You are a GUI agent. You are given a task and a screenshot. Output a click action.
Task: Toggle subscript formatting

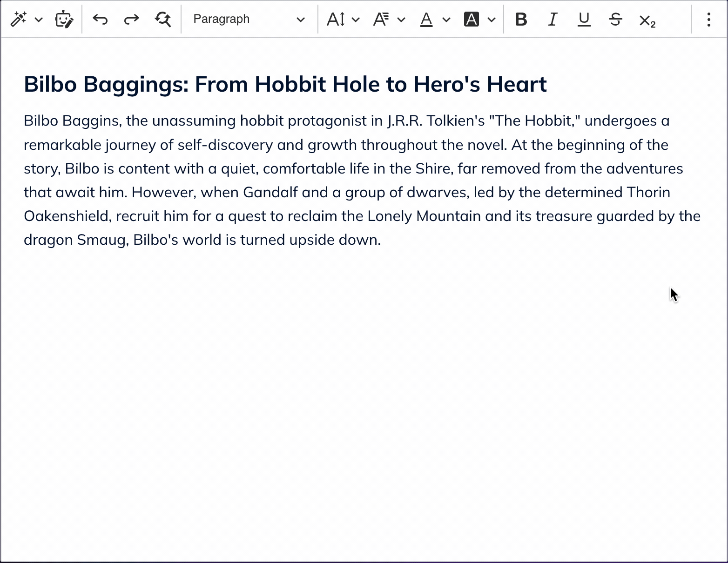click(x=647, y=20)
